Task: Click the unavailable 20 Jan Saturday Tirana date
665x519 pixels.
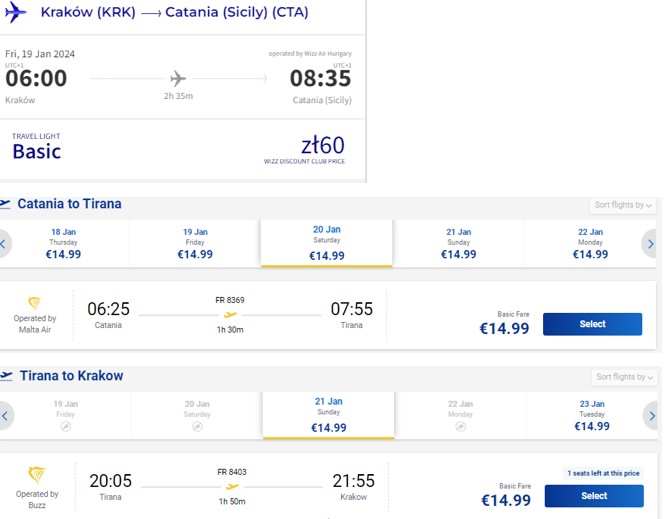Action: (197, 416)
